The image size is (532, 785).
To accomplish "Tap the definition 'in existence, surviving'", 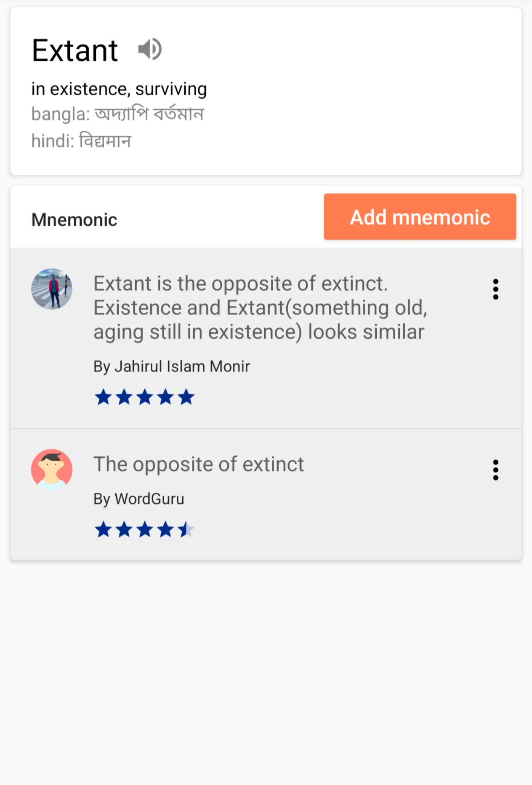I will point(119,89).
